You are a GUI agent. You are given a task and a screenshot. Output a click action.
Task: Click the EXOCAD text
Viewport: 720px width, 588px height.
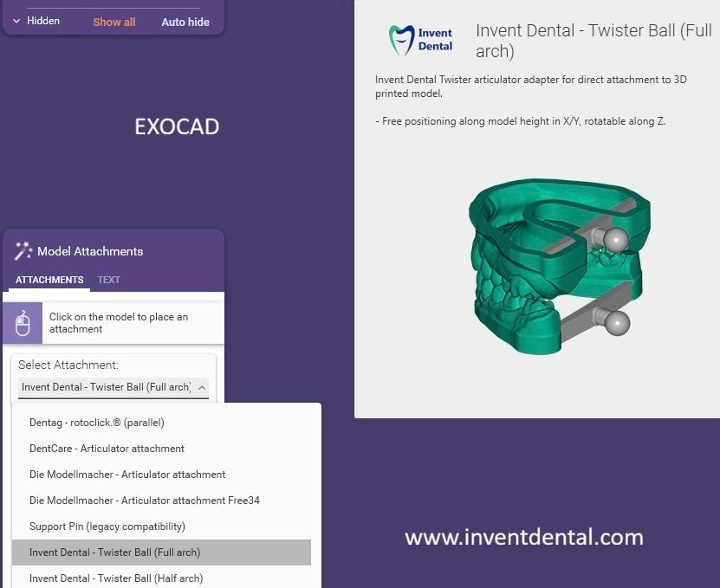click(177, 126)
